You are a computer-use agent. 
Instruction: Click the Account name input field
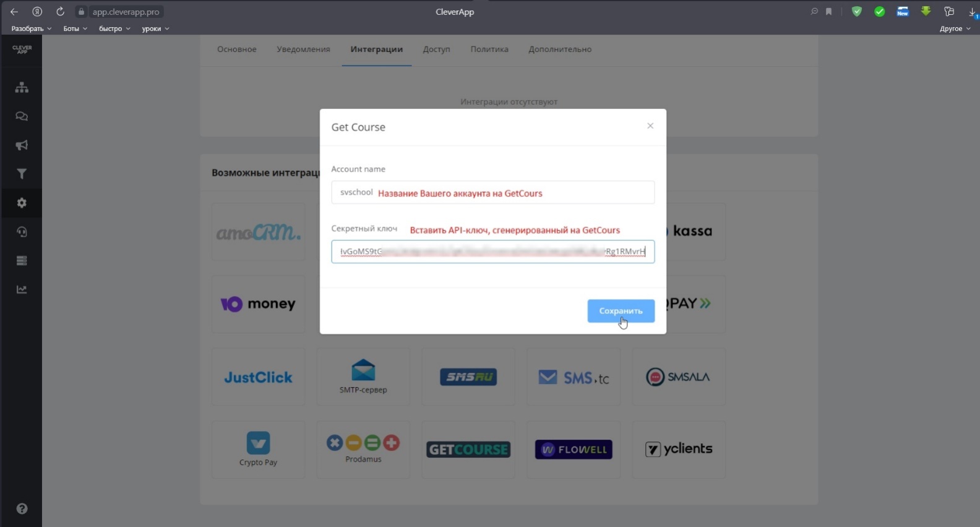[x=492, y=193]
